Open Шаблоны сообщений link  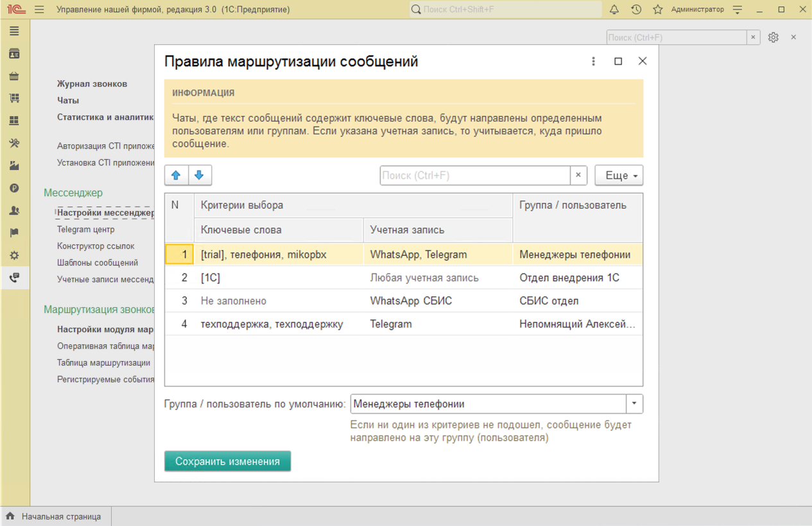point(97,262)
